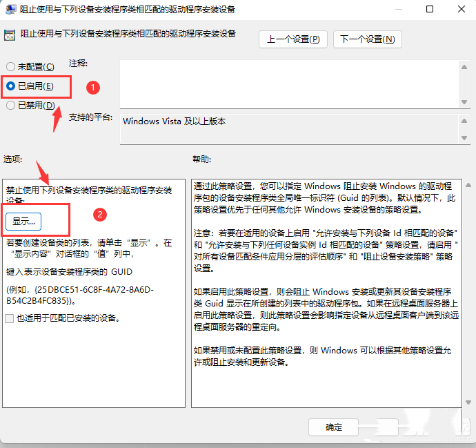Image resolution: width=476 pixels, height=448 pixels.
Task: Click the 注释: label
Action: click(78, 64)
